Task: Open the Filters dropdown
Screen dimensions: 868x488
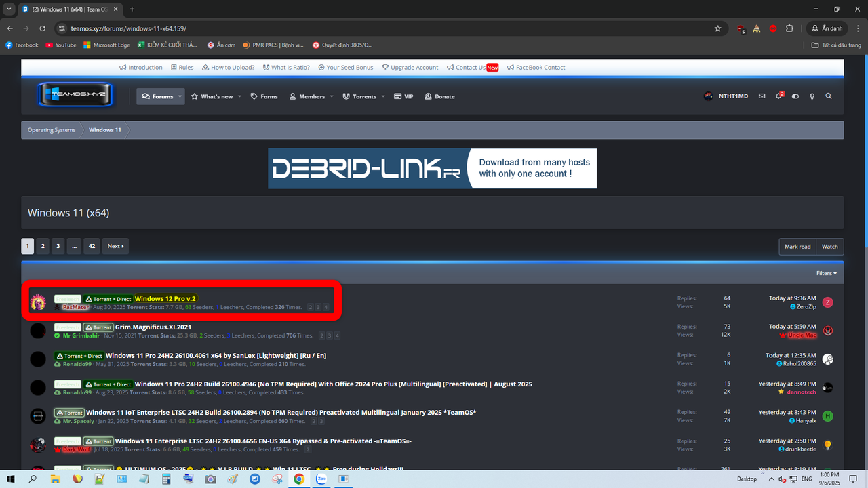Action: coord(826,273)
